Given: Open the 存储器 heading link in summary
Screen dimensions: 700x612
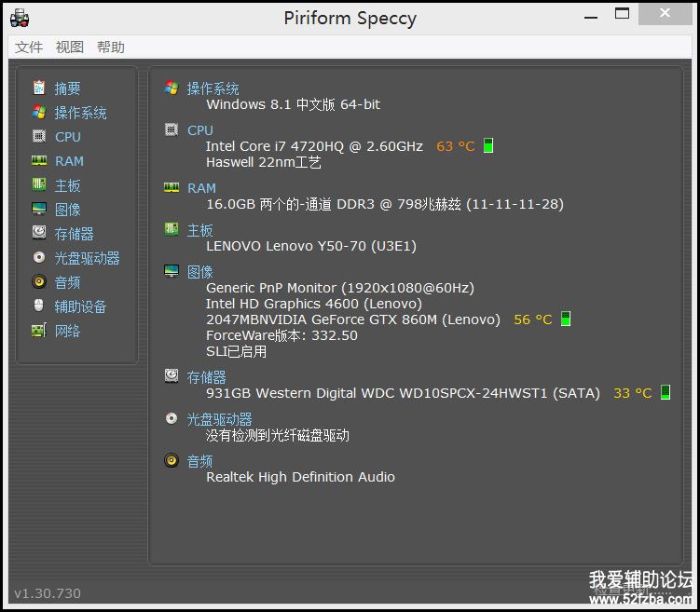Looking at the screenshot, I should [206, 377].
